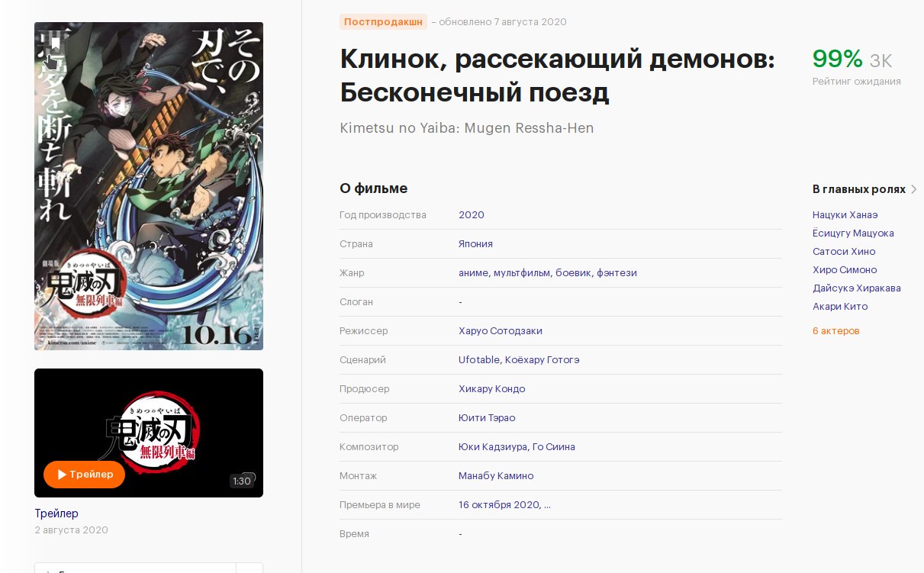Click the Год производства label
924x573 pixels.
[x=383, y=215]
